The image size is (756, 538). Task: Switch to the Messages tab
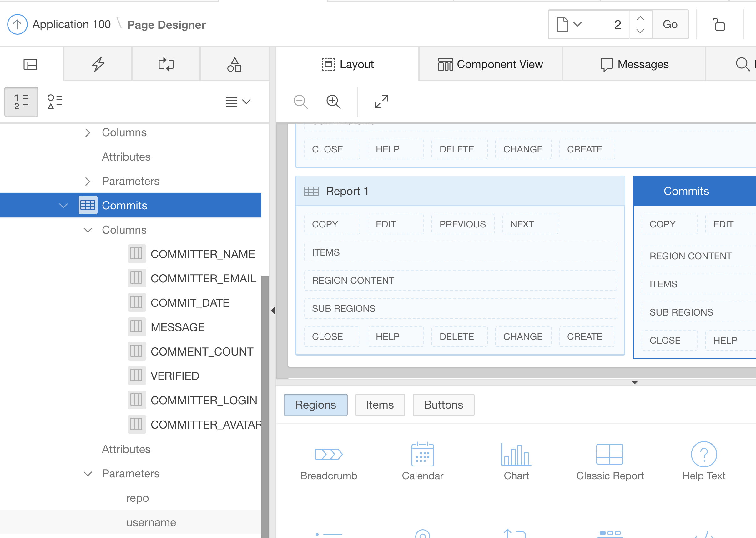pyautogui.click(x=634, y=64)
